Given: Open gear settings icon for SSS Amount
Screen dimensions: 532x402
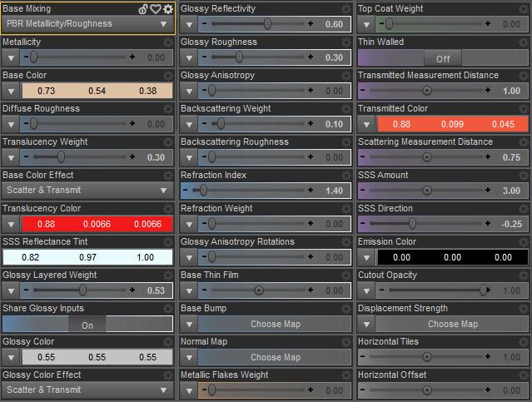Looking at the screenshot, I should pos(524,175).
